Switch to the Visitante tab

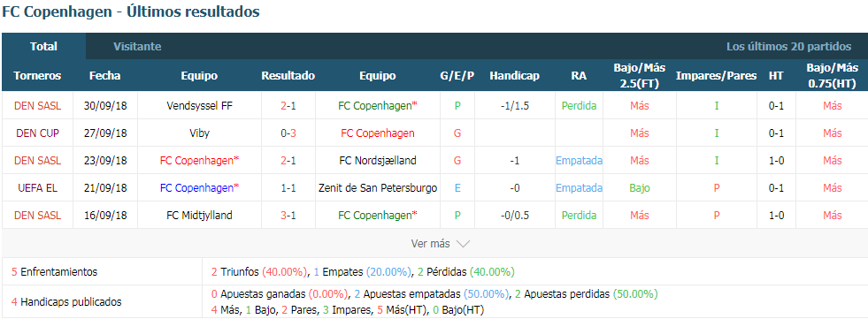click(x=137, y=47)
